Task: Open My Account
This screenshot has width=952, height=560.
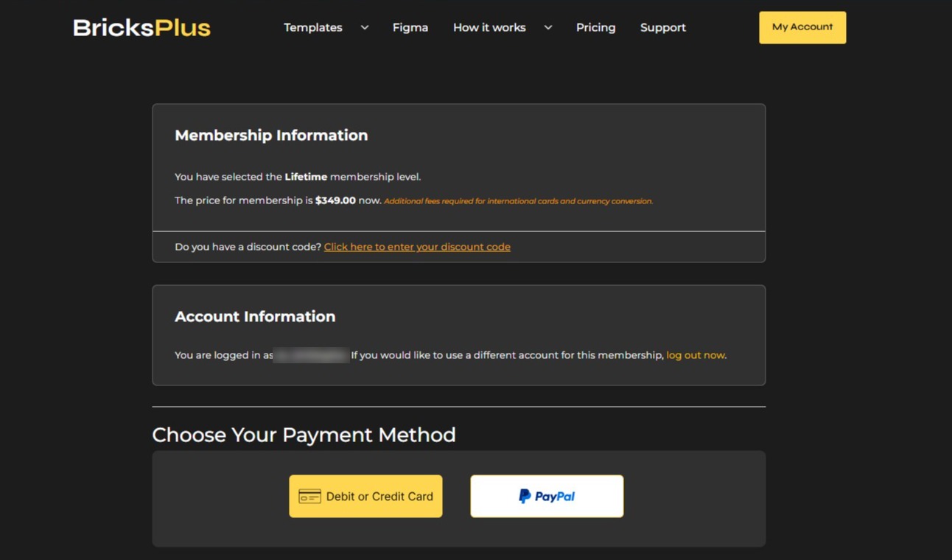Action: coord(802,27)
